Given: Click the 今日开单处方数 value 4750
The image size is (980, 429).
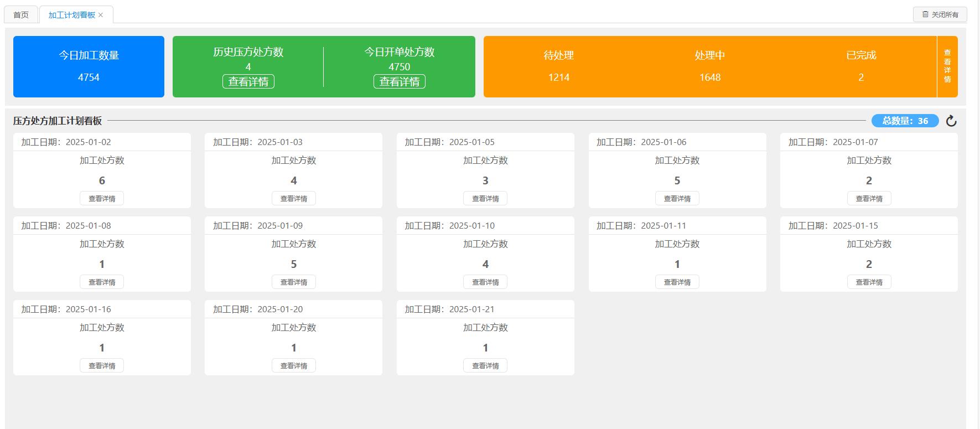Looking at the screenshot, I should point(400,67).
